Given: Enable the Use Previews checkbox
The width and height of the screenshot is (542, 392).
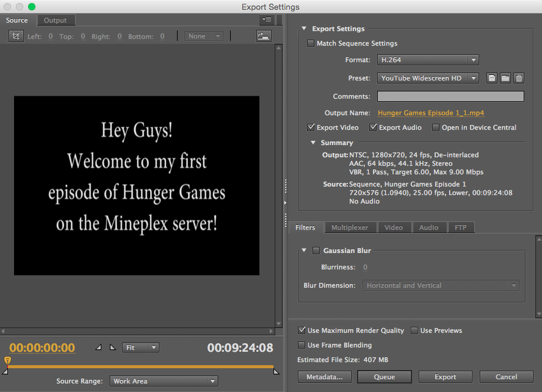Looking at the screenshot, I should [414, 330].
